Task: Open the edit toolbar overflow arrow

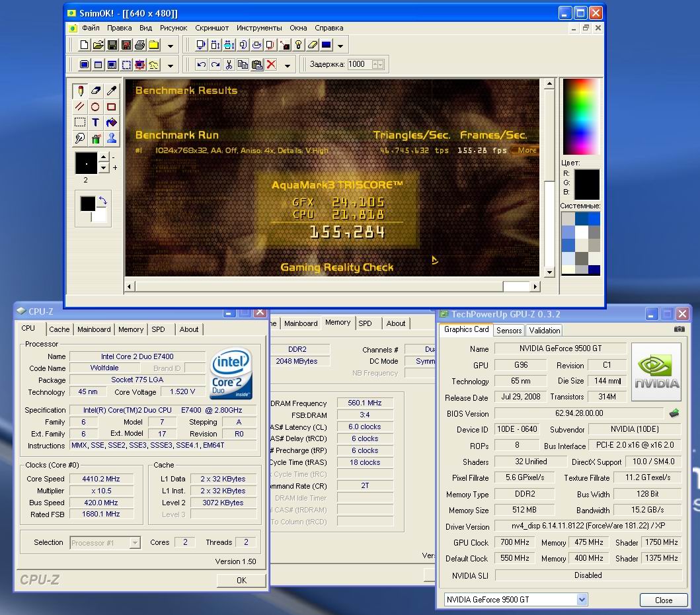Action: point(287,65)
